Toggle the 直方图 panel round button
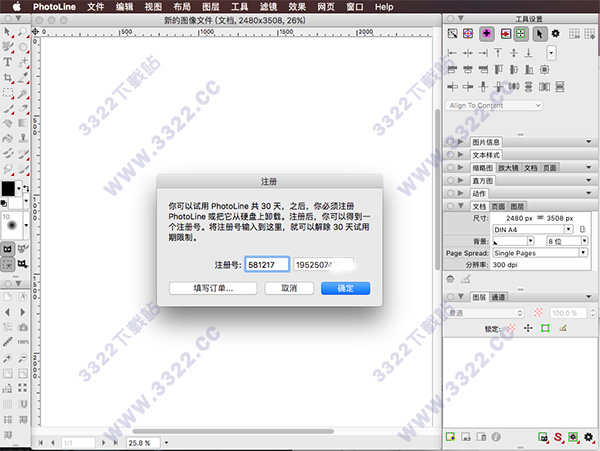Screen dimensions: 600x451 pyautogui.click(x=450, y=180)
